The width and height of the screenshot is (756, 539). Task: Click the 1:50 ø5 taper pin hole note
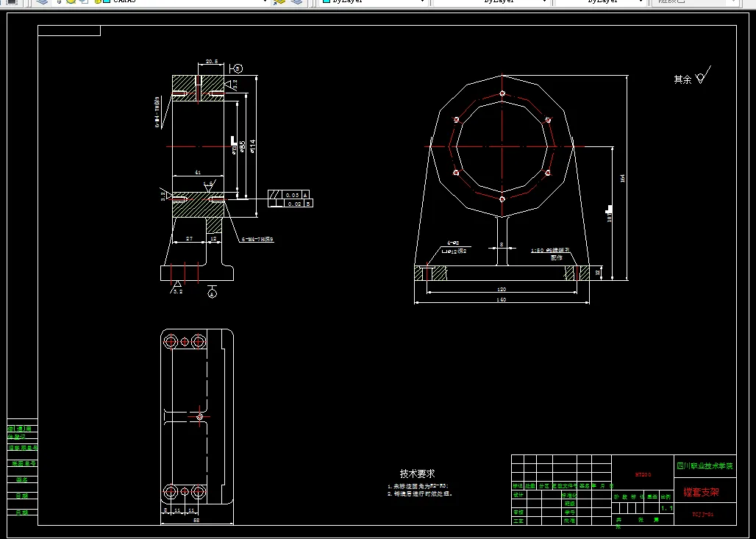[551, 251]
